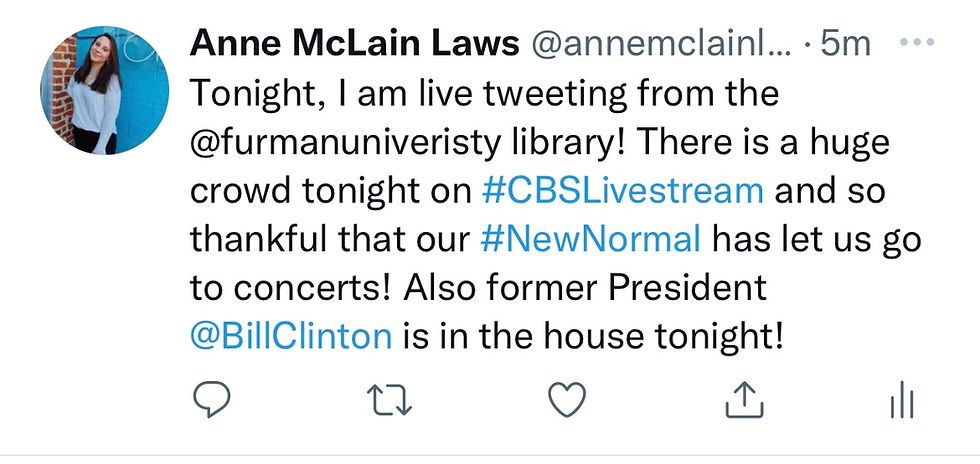Viewport: 980px width, 464px height.
Task: Click the @furmanuniveristy mention text
Action: (346, 144)
